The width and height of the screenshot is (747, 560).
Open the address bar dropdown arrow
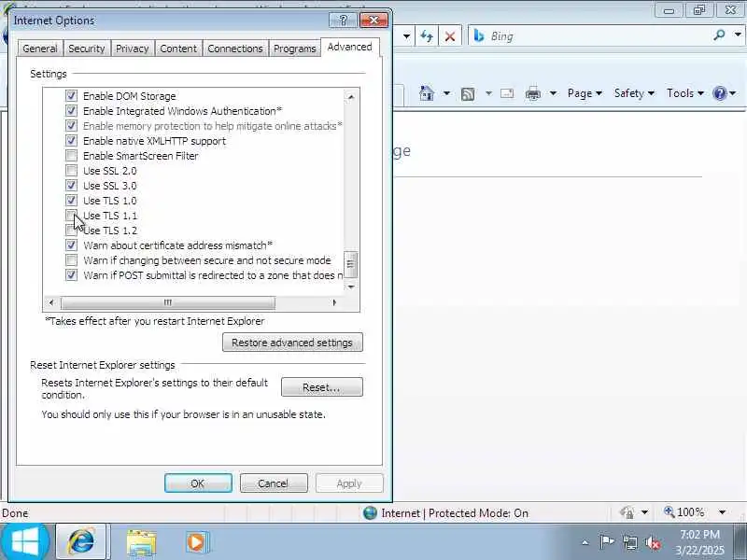406,36
